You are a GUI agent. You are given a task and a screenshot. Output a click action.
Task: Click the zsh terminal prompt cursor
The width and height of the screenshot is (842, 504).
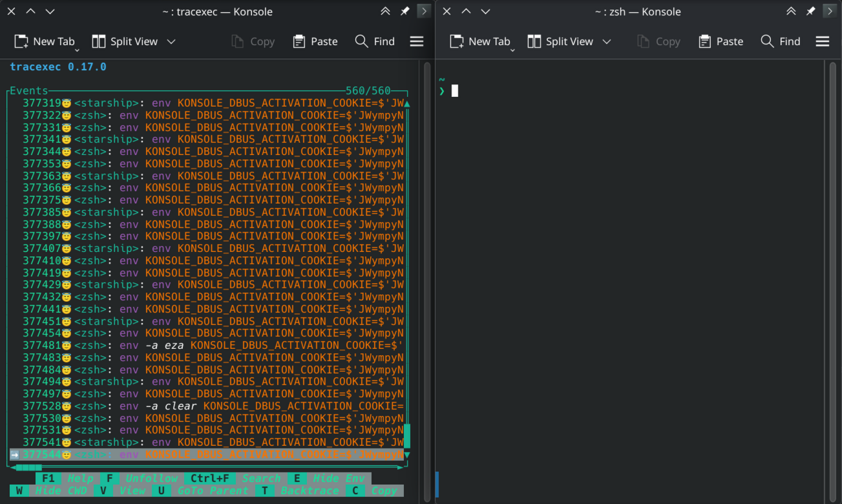tap(455, 91)
